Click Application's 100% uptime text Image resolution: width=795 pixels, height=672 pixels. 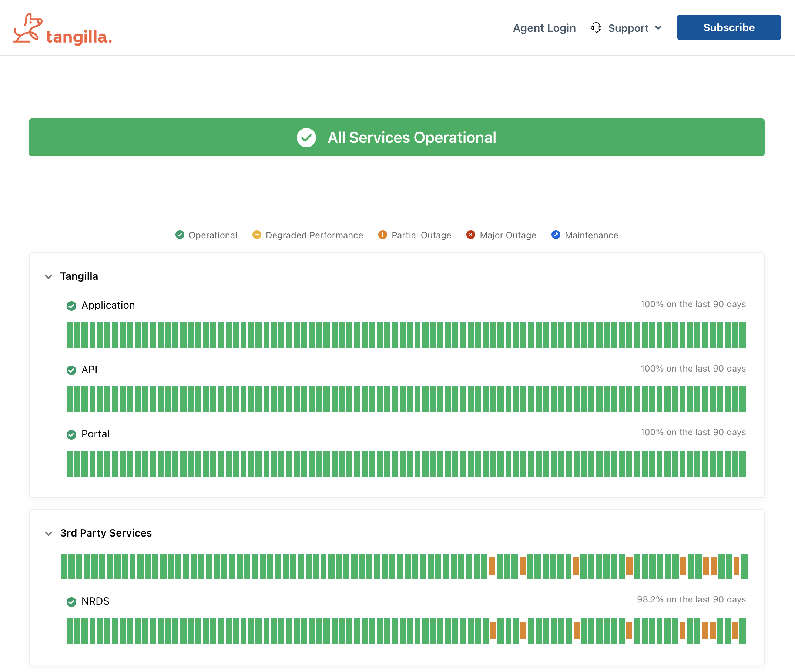tap(693, 304)
